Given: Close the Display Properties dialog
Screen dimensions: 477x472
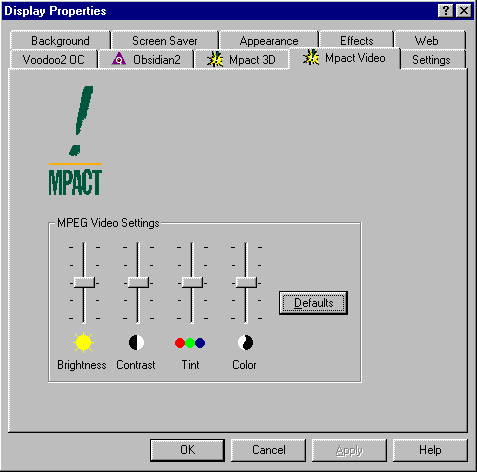Looking at the screenshot, I should tap(464, 11).
